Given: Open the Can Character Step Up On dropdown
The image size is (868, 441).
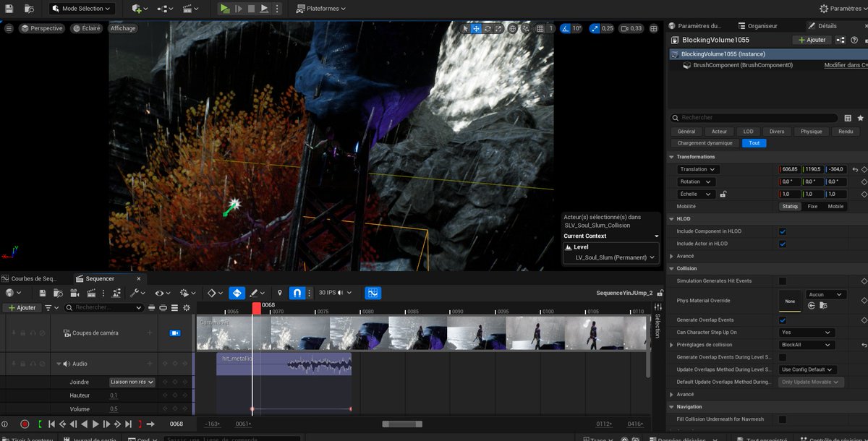Looking at the screenshot, I should coord(807,333).
